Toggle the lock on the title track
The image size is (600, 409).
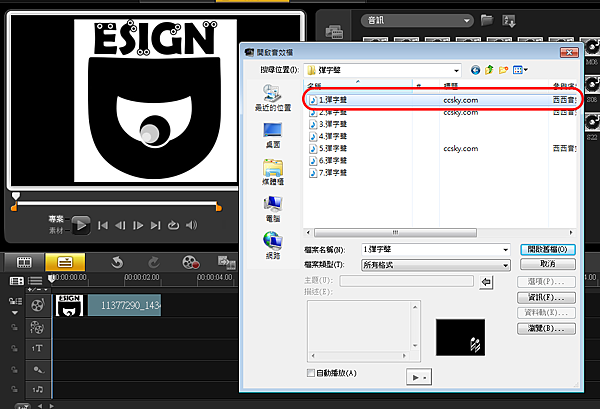coord(14,348)
